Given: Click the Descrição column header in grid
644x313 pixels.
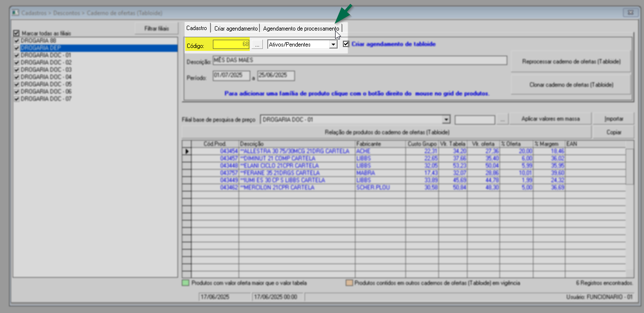Looking at the screenshot, I should pos(297,144).
